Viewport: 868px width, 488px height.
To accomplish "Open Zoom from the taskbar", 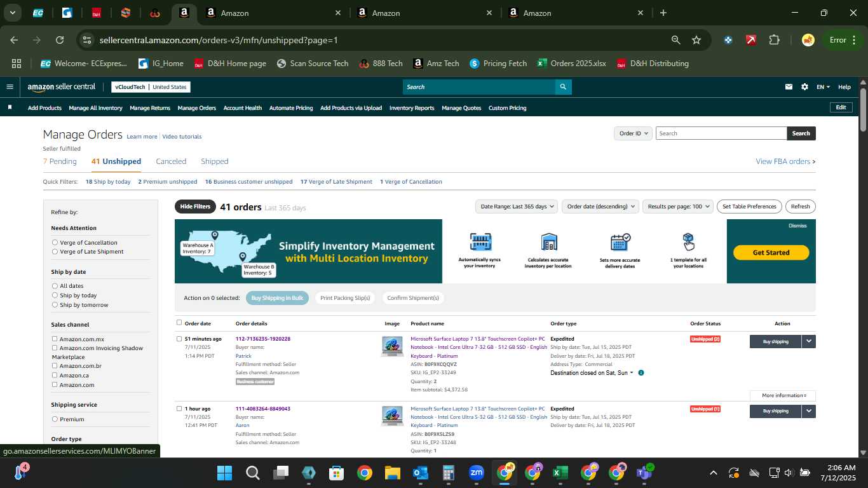I will pos(476,473).
